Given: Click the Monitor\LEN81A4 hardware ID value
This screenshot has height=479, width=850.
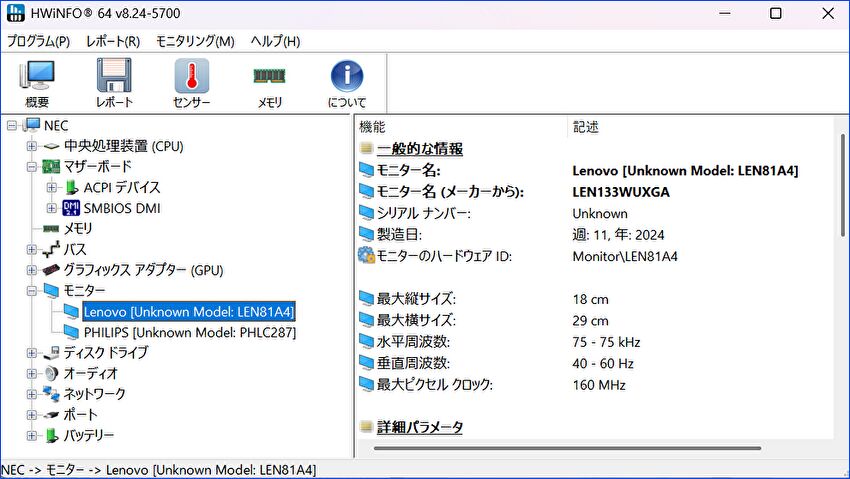Looking at the screenshot, I should pos(625,256).
